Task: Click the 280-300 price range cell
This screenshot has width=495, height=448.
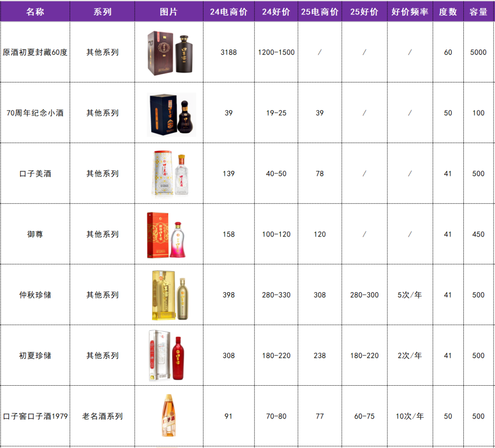Action: [364, 295]
